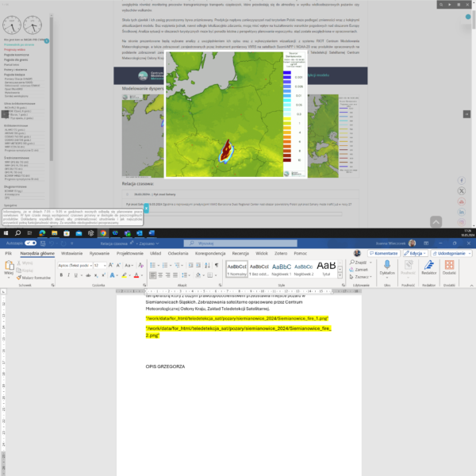Apply yellow text highlight color
This screenshot has width=476, height=476.
[x=125, y=275]
